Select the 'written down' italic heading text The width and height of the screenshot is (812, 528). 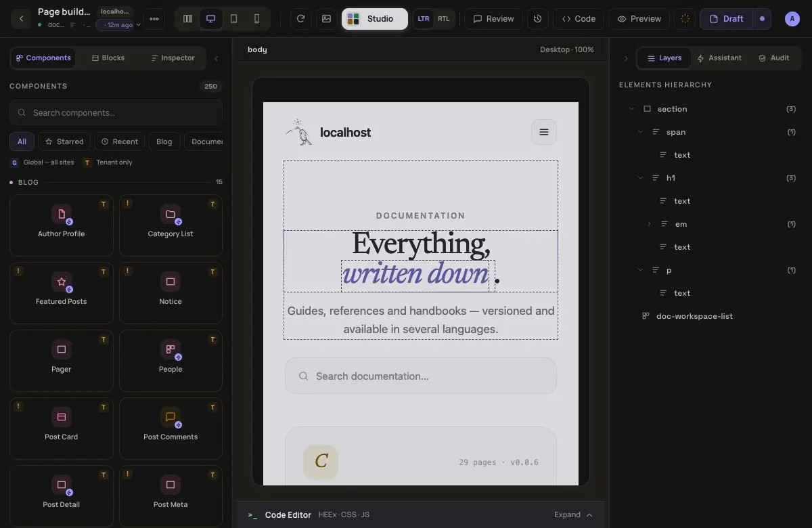(x=415, y=275)
